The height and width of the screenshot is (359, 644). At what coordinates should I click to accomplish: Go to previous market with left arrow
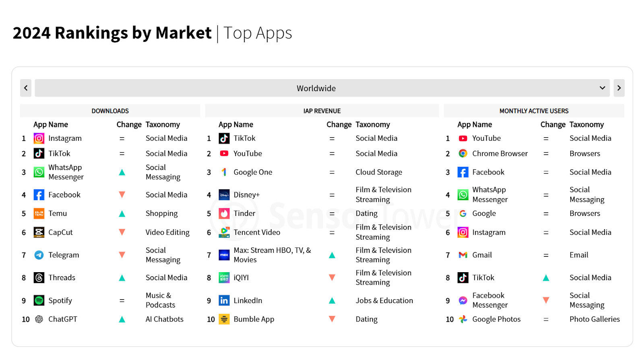click(26, 88)
